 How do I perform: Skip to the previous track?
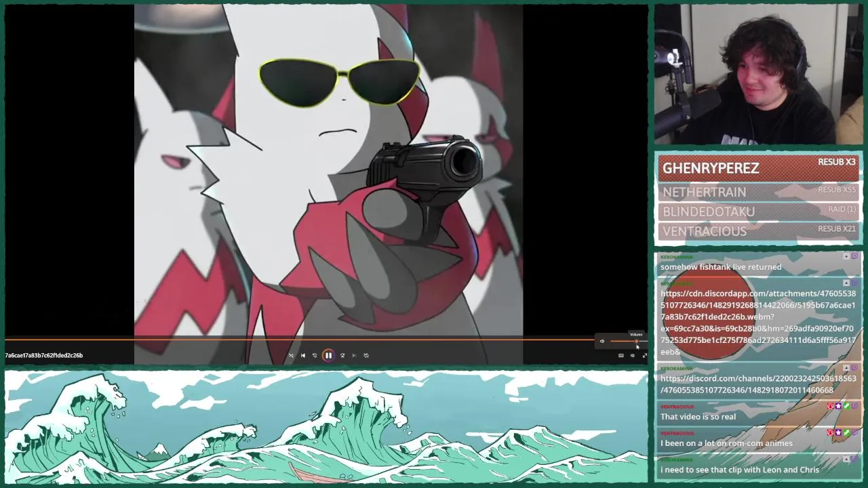(303, 355)
